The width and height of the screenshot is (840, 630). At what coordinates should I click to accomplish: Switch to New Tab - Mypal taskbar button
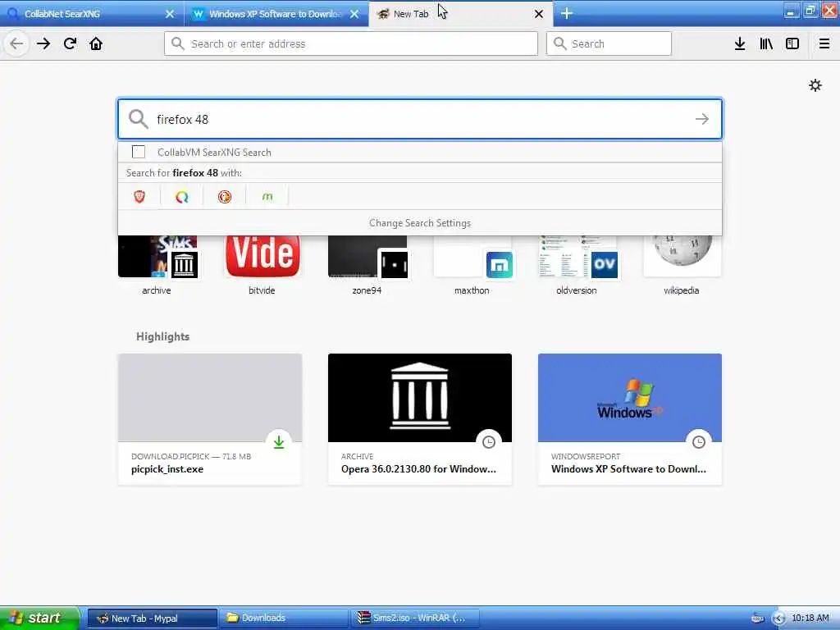(x=152, y=618)
